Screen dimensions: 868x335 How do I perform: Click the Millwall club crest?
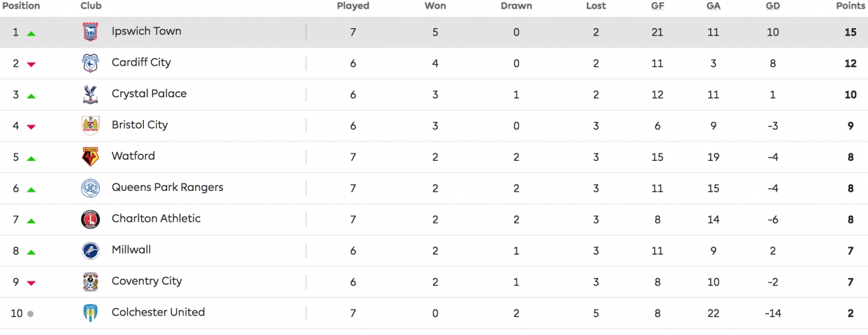click(90, 251)
